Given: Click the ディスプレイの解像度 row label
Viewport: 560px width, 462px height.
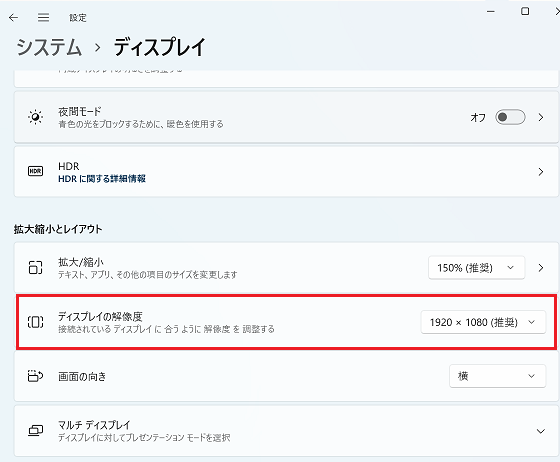Looking at the screenshot, I should (x=100, y=316).
